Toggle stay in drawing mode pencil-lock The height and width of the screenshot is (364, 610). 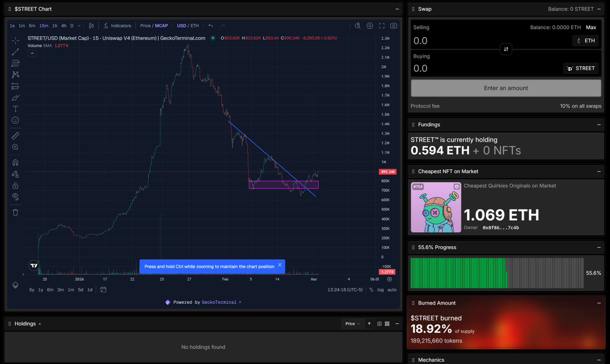[x=15, y=174]
